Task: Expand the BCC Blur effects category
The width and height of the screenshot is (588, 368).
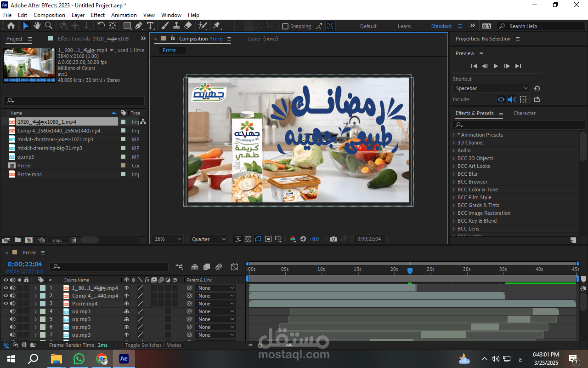Action: point(454,174)
